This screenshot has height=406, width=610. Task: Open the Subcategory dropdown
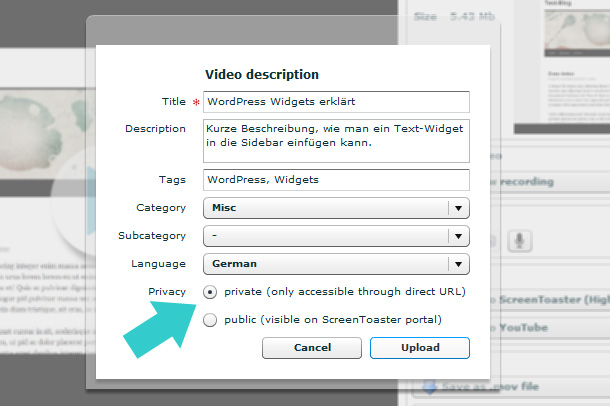pyautogui.click(x=336, y=236)
